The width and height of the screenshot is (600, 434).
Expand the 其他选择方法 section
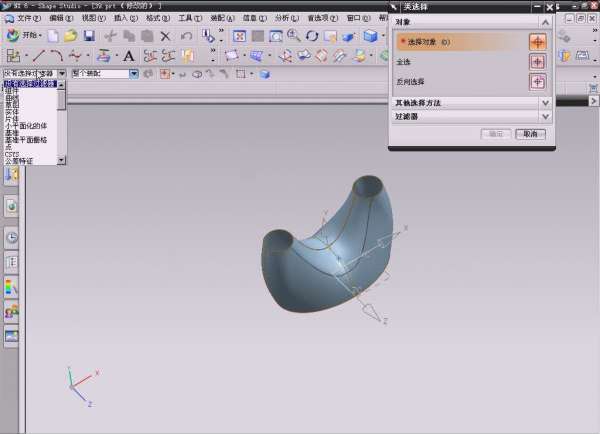[x=545, y=102]
